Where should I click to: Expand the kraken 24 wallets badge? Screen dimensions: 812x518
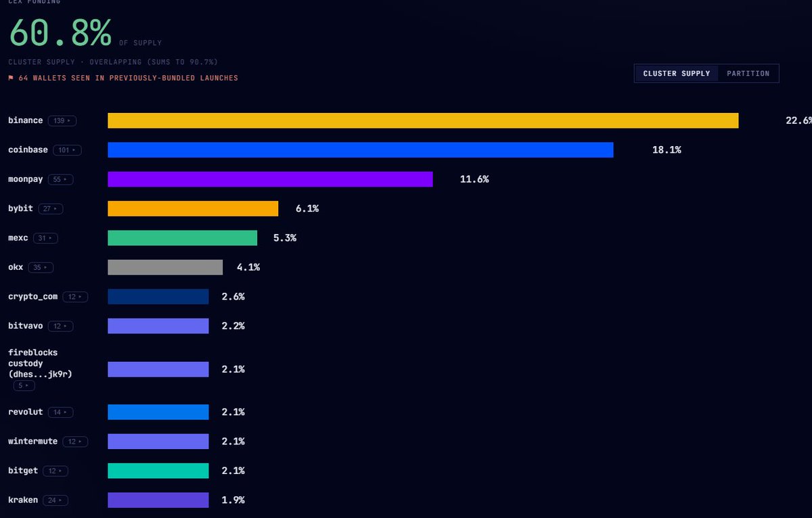point(55,500)
